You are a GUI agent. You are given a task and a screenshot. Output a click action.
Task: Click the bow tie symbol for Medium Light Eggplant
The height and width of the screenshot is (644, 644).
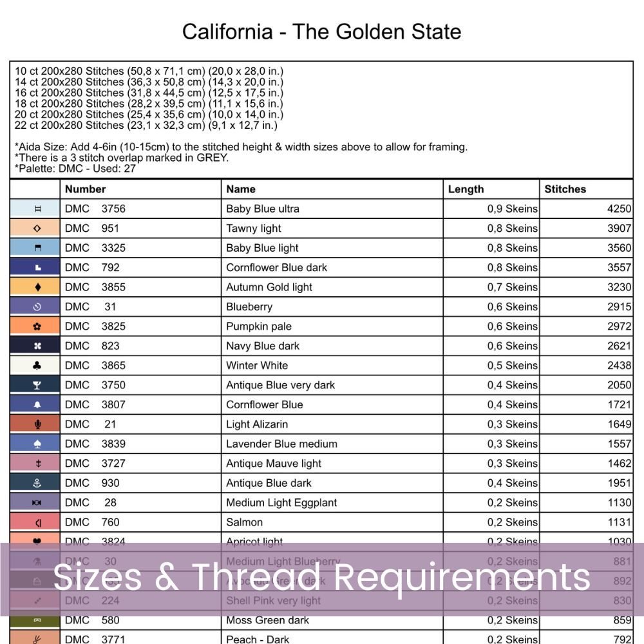37,502
